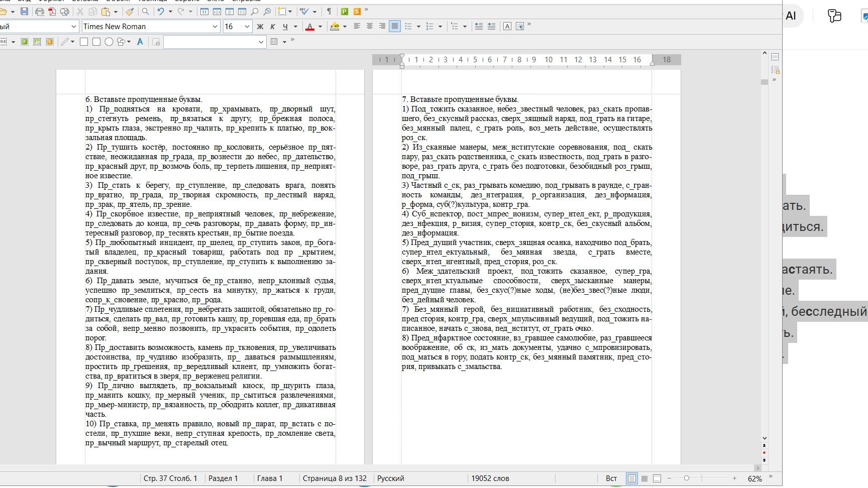Screen dimensions: 868x488
Task: Toggle Italic (К) formatting
Action: click(273, 27)
